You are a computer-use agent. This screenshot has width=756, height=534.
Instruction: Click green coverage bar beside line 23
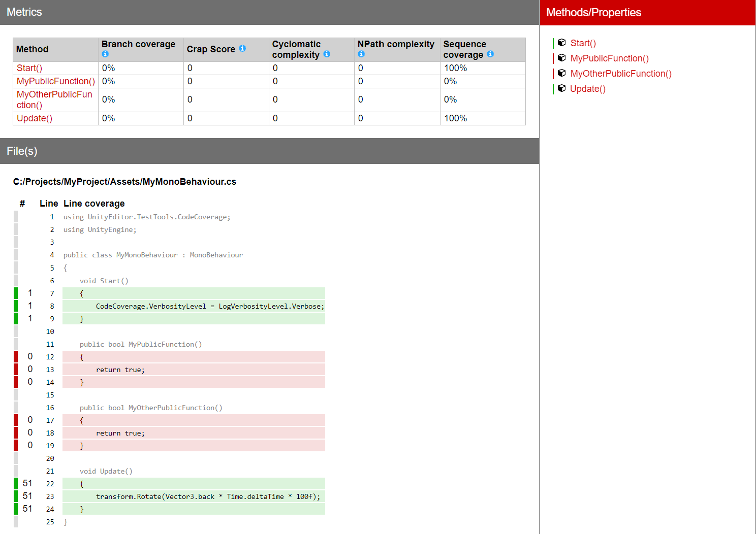16,496
